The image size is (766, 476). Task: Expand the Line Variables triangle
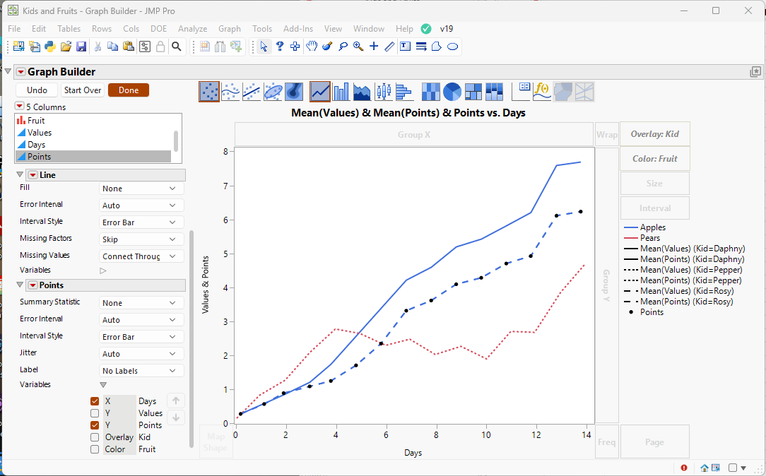pyautogui.click(x=103, y=270)
